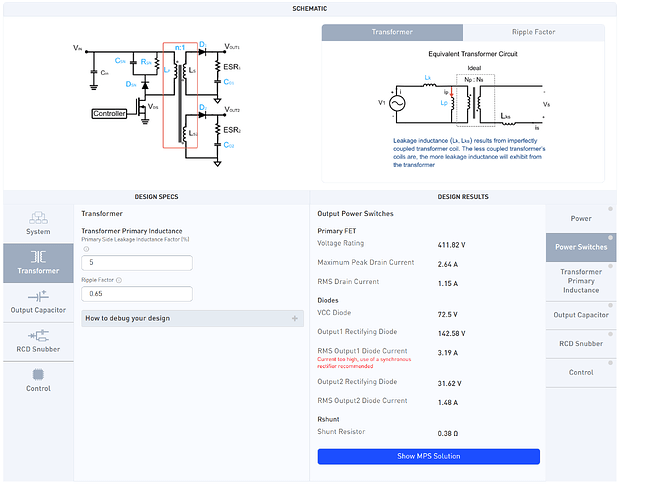Viewport: 671px width, 500px height.
Task: Click Output2 Rectifying Diode value 31.62 V
Action: point(449,384)
